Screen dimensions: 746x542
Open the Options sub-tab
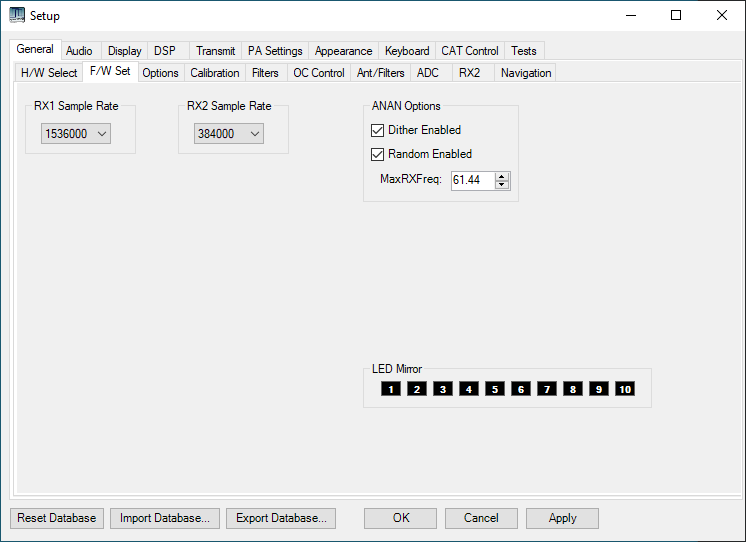160,73
